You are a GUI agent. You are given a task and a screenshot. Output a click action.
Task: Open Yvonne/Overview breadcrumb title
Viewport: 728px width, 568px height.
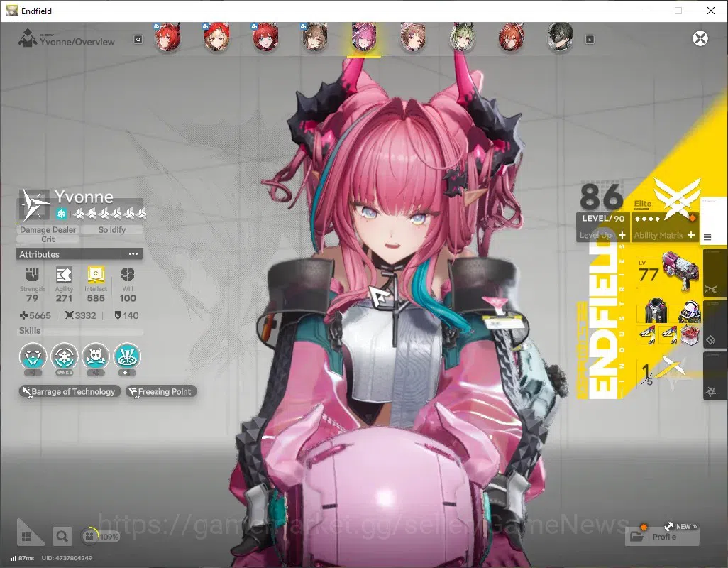(77, 42)
